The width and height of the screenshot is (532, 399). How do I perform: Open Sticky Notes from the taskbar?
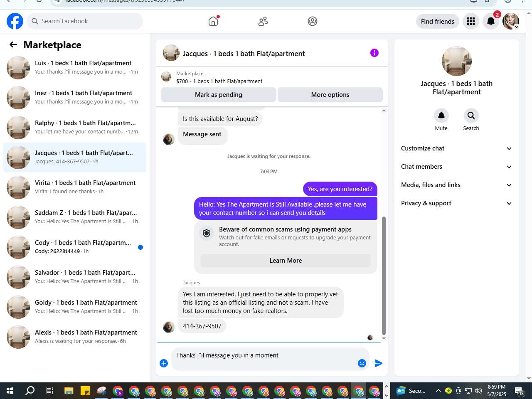pos(85,391)
